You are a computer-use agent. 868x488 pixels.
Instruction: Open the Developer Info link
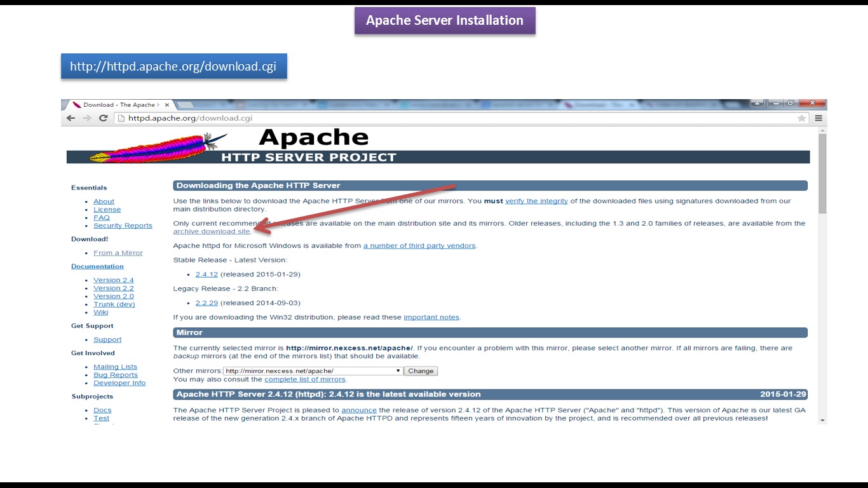coord(119,383)
